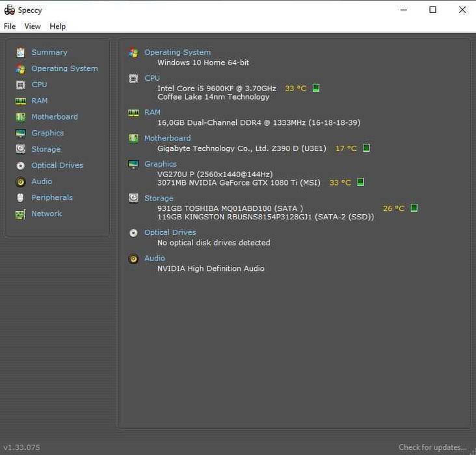Image resolution: width=476 pixels, height=455 pixels.
Task: Open the File menu
Action: click(x=10, y=27)
